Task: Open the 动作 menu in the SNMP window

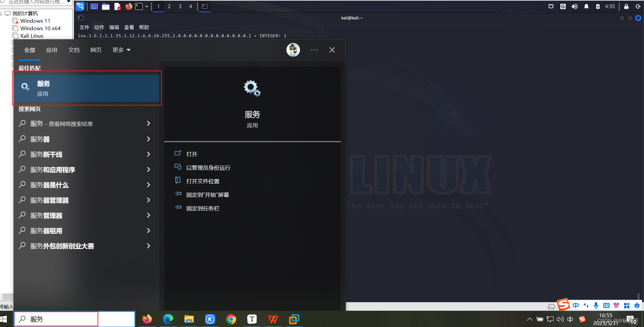Action: tap(99, 27)
